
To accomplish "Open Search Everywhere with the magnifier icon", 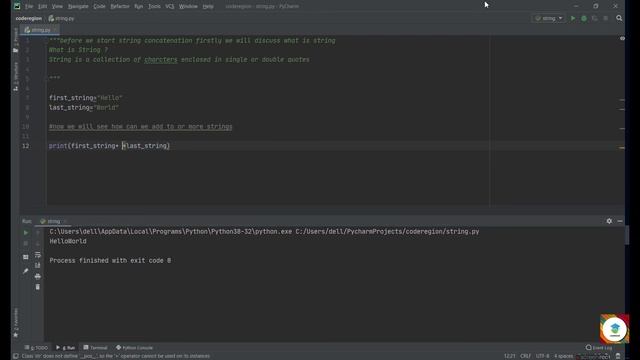I will [x=619, y=18].
